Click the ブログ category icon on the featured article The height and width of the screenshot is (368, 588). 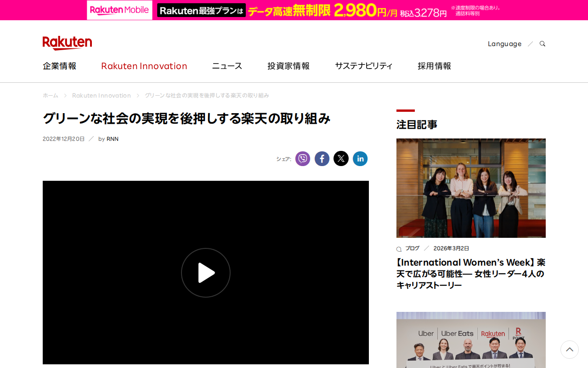click(x=398, y=248)
